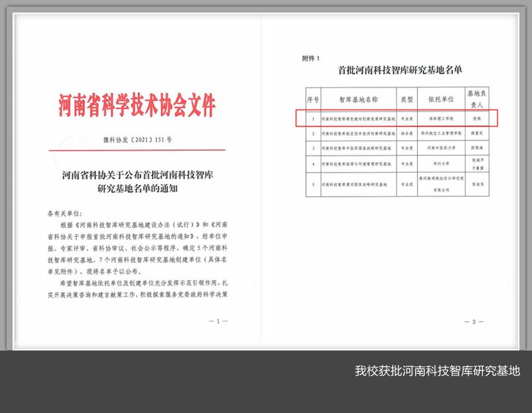The height and width of the screenshot is (413, 532).
Task: Click the 河南中医药大学 table cell
Action: (x=440, y=148)
